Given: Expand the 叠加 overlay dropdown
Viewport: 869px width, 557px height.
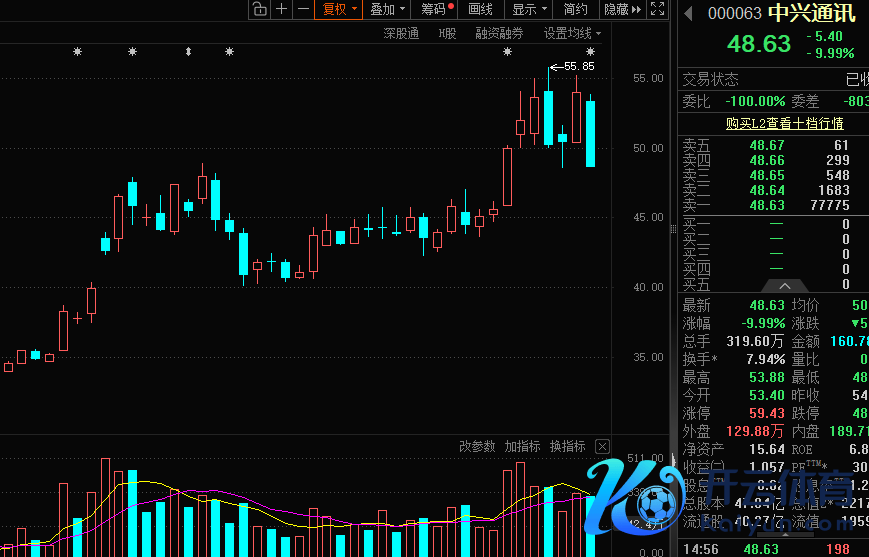Looking at the screenshot, I should coord(387,9).
